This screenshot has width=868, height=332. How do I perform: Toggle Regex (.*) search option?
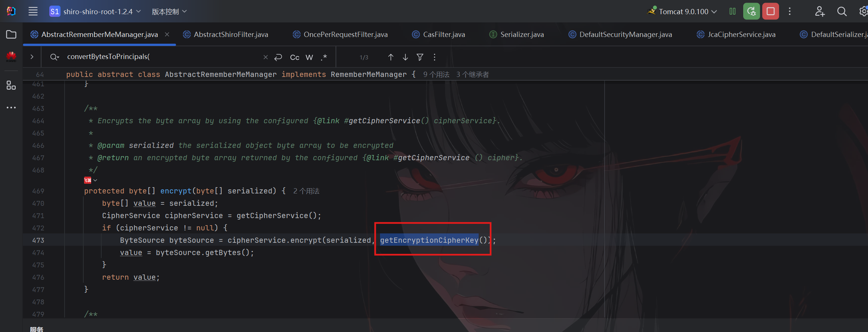point(324,57)
